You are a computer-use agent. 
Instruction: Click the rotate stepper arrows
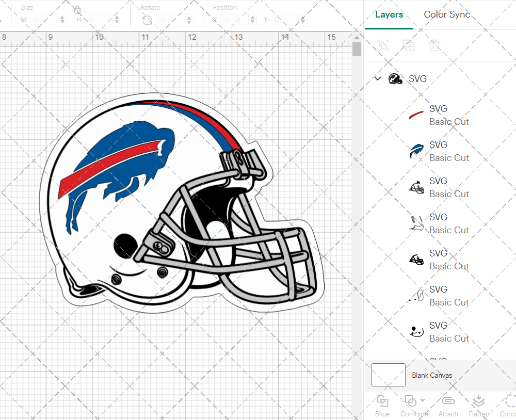click(189, 20)
